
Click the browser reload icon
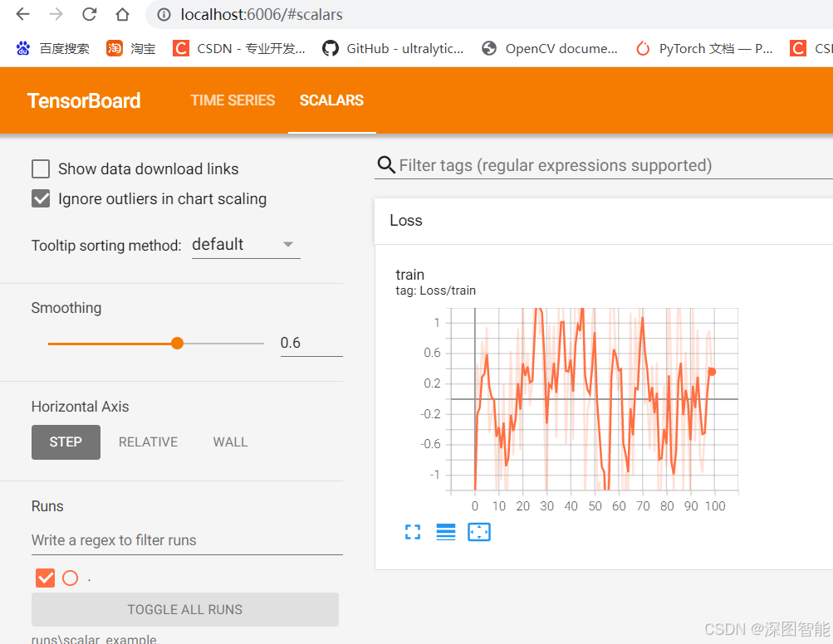(89, 14)
